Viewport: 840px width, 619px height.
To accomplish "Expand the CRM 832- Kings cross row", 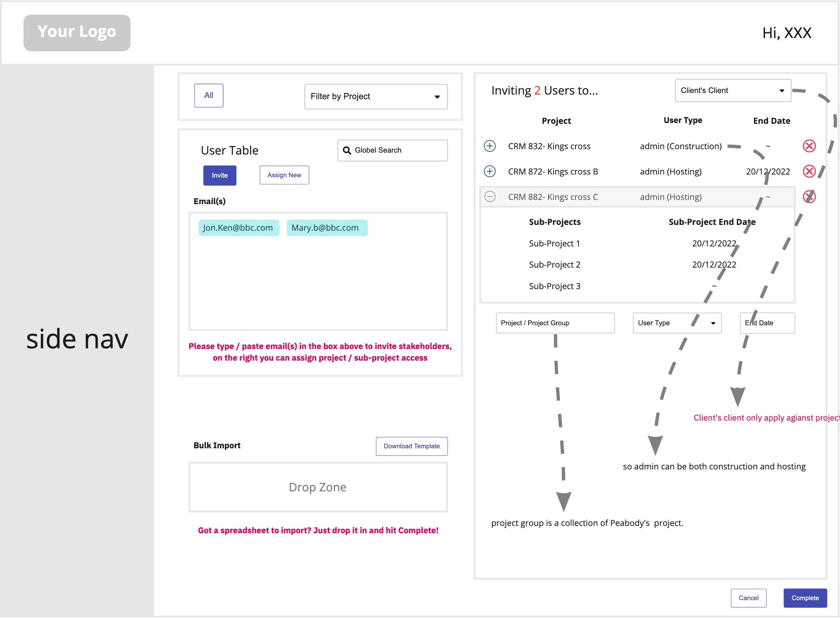I will pos(490,146).
